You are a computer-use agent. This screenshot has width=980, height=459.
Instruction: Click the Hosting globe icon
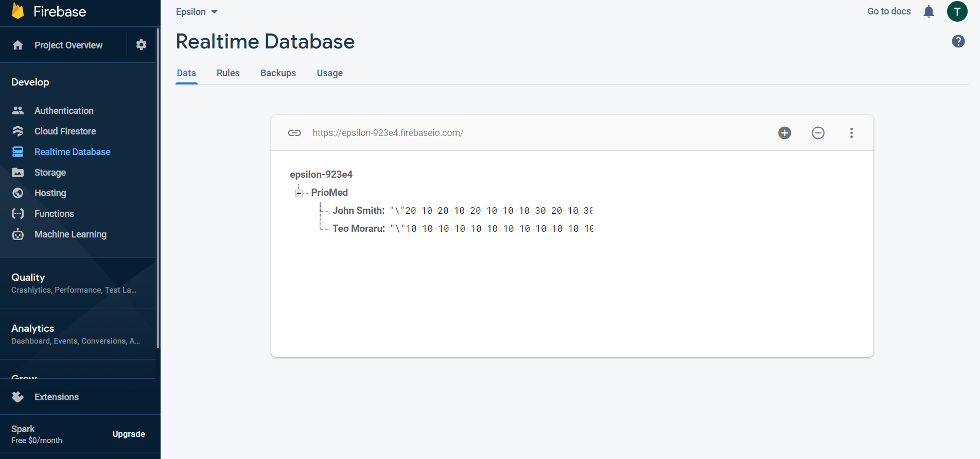[x=18, y=193]
